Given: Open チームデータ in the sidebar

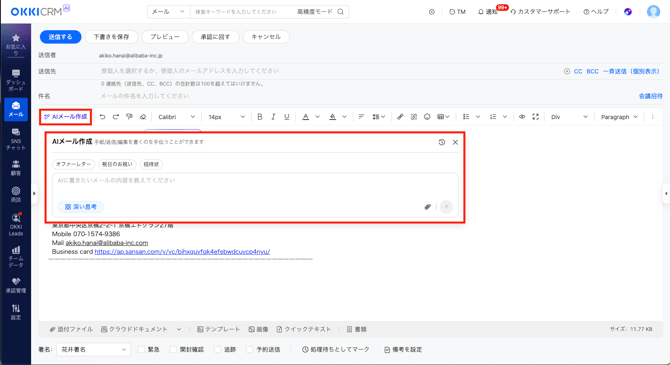Looking at the screenshot, I should [x=16, y=256].
